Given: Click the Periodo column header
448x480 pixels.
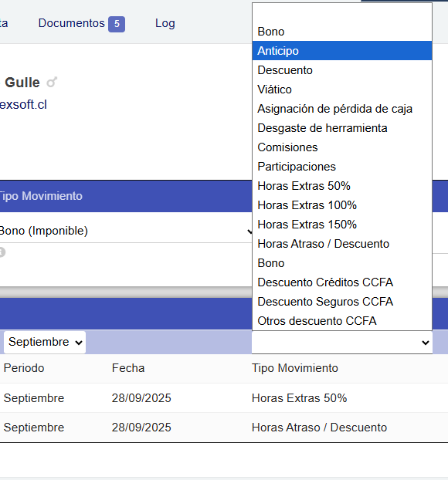Looking at the screenshot, I should click(24, 368).
